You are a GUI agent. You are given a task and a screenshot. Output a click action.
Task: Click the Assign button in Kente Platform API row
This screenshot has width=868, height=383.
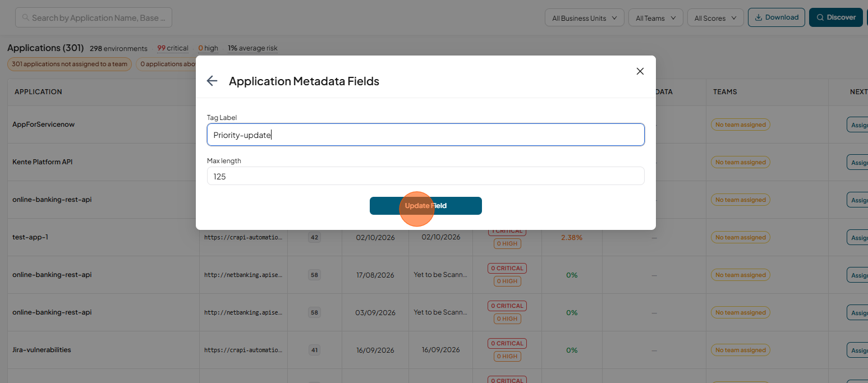click(x=857, y=162)
